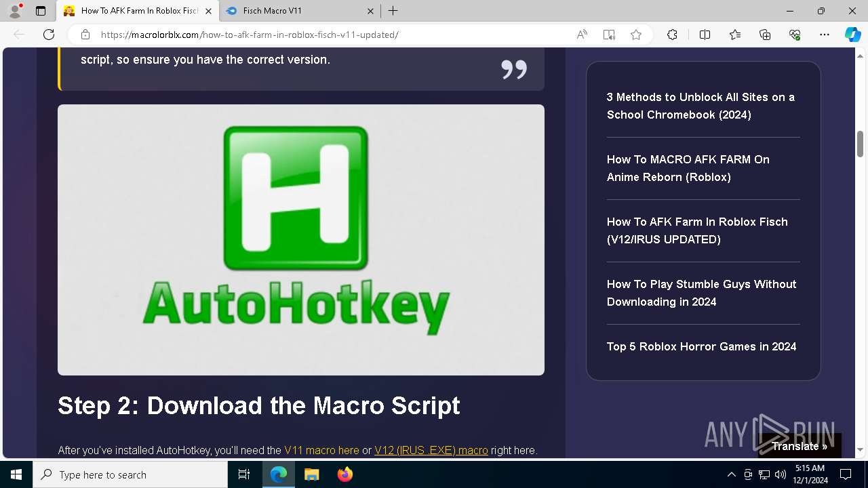Open a new browser tab
Viewport: 868px width, 488px height.
(x=393, y=11)
